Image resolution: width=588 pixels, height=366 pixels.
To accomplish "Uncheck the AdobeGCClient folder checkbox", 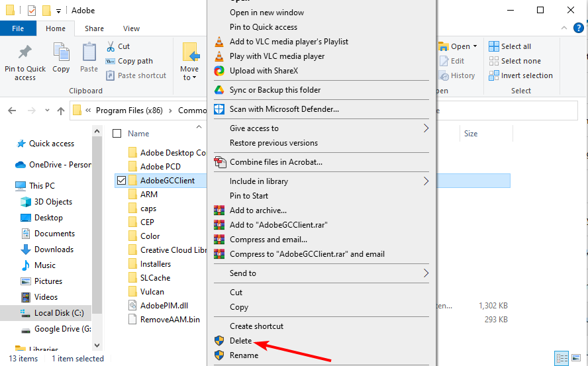I will tap(121, 180).
